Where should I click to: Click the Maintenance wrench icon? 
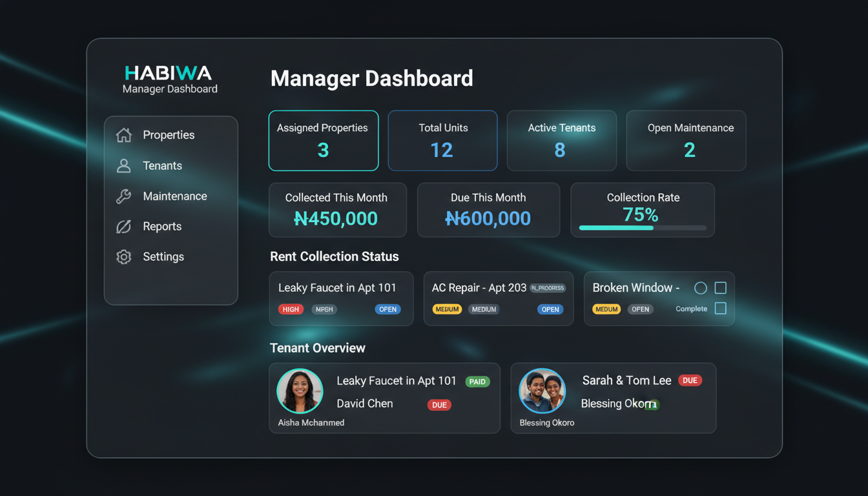pyautogui.click(x=123, y=196)
